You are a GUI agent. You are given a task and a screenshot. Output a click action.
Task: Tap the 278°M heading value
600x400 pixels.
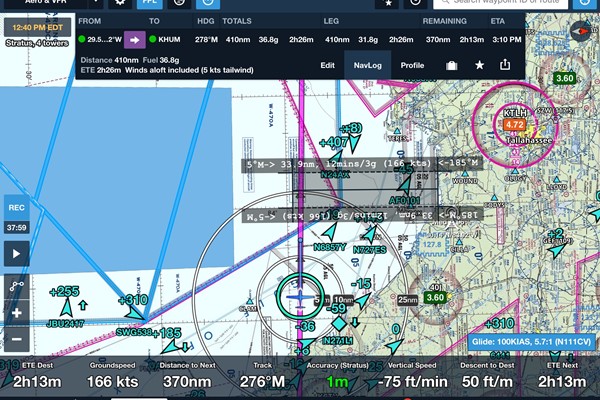(x=206, y=39)
